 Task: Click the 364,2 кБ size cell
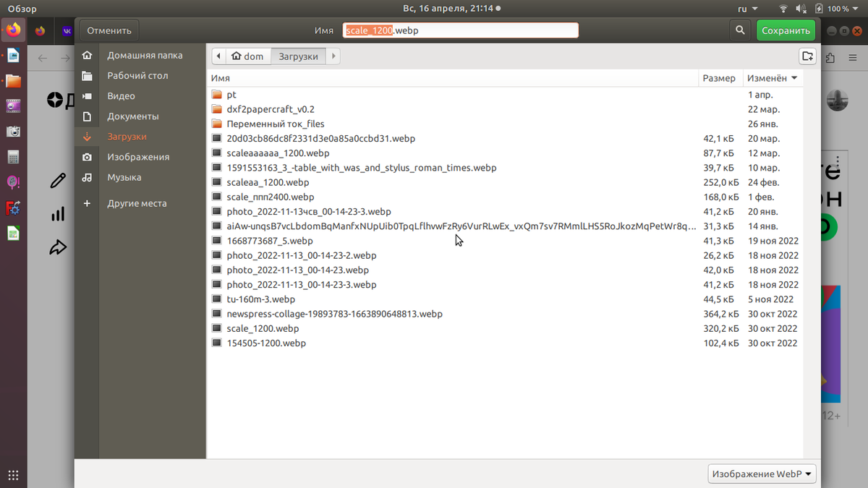pyautogui.click(x=720, y=314)
